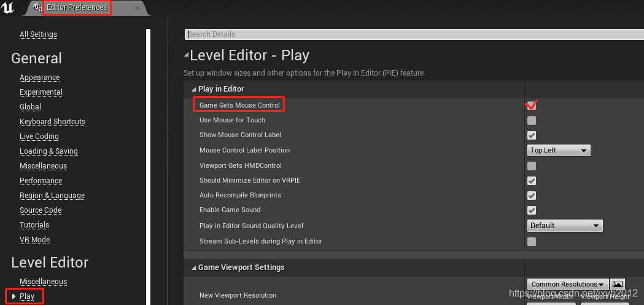Toggle the Game Gets Mouse Control checkbox

[532, 105]
